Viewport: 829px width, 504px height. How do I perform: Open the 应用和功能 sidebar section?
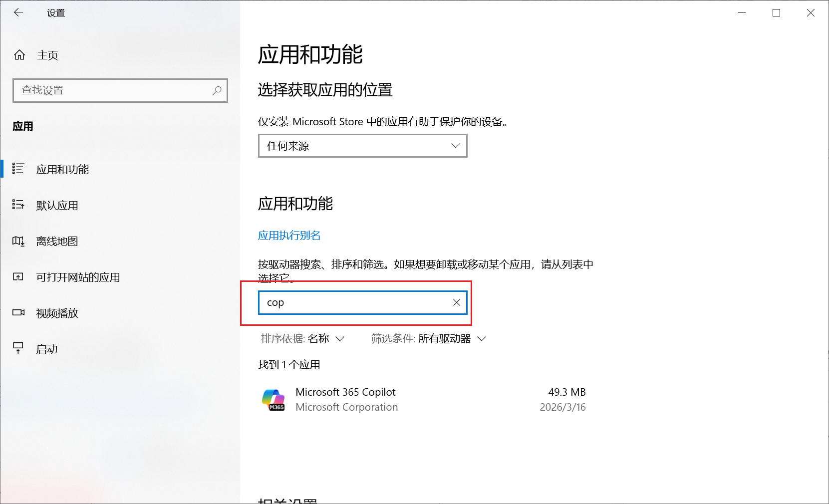(x=63, y=170)
